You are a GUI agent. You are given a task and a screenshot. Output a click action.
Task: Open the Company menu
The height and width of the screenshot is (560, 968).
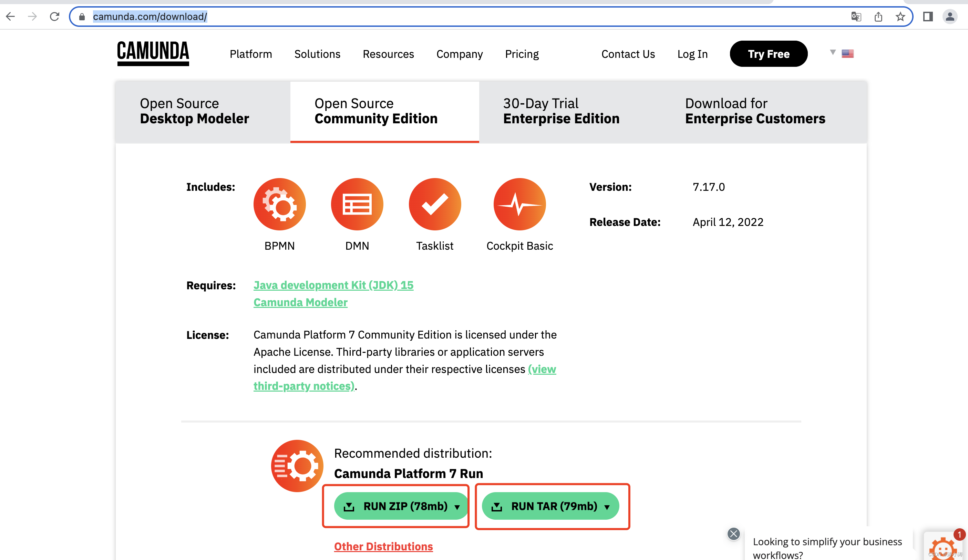(x=460, y=54)
